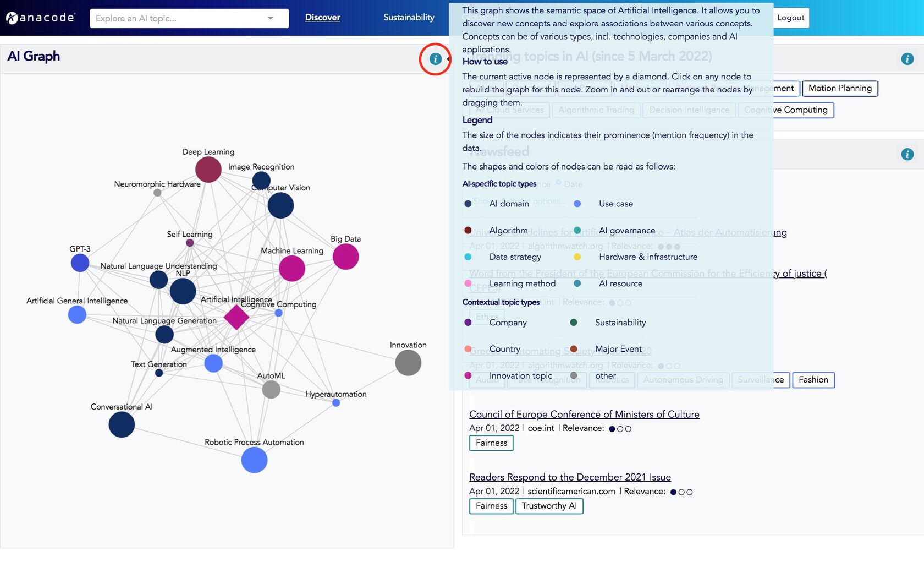Click Fairness tag under Readers Respond article
The height and width of the screenshot is (578, 924).
491,506
